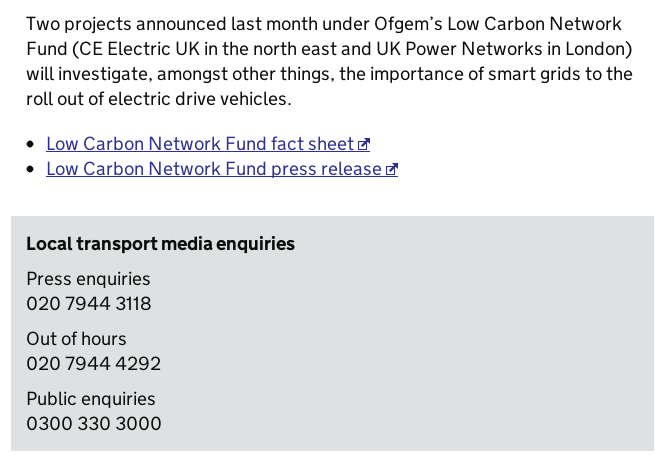Select the press enquiries number 020 7944 3118
667x461 pixels.
(x=88, y=304)
